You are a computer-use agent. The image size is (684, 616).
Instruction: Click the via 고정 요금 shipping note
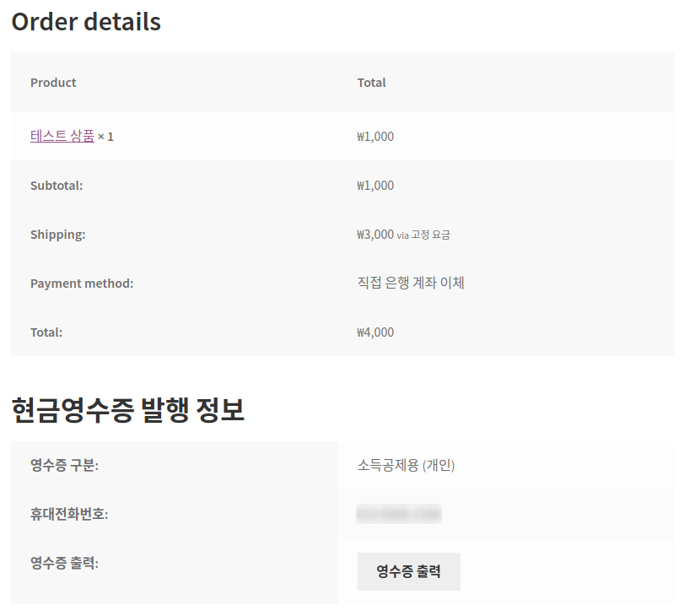coord(423,235)
